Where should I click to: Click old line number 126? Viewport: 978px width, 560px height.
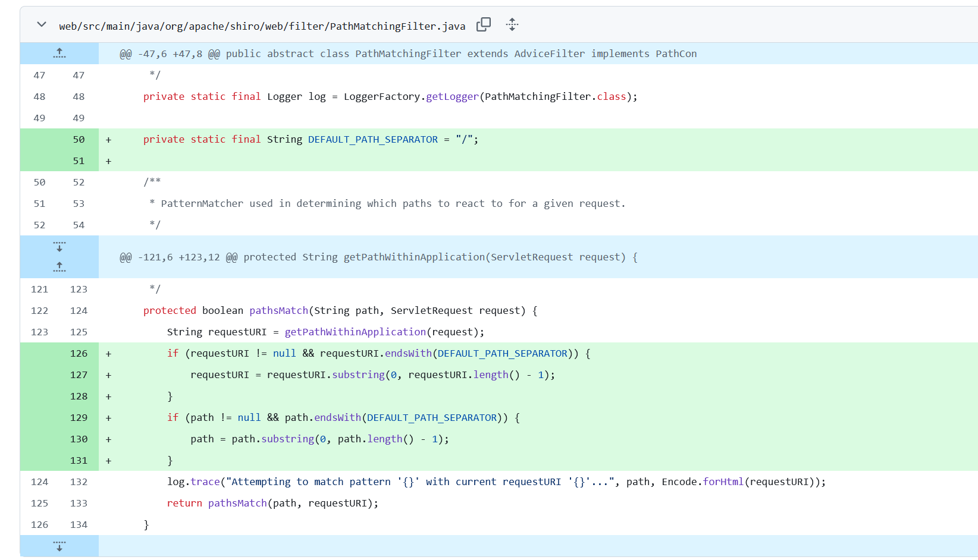[39, 524]
